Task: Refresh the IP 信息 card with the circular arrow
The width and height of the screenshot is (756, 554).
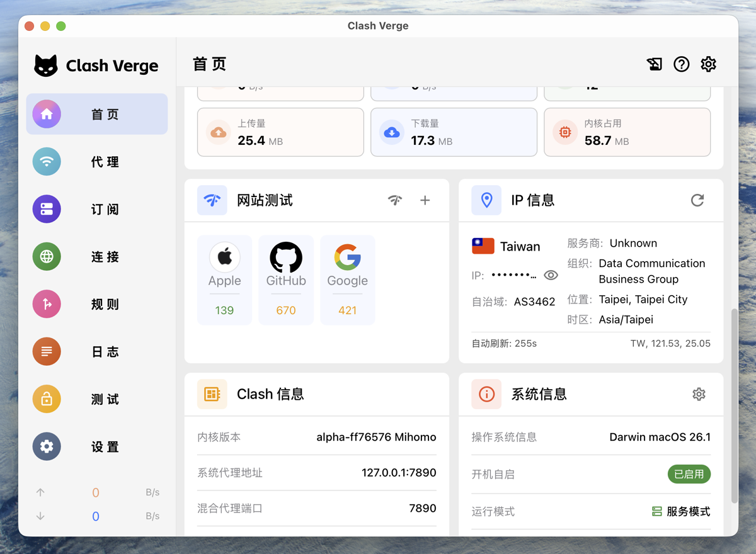Action: [x=697, y=200]
